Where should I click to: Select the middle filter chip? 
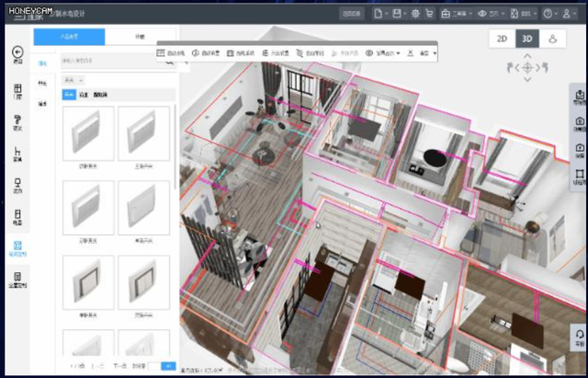tap(84, 95)
